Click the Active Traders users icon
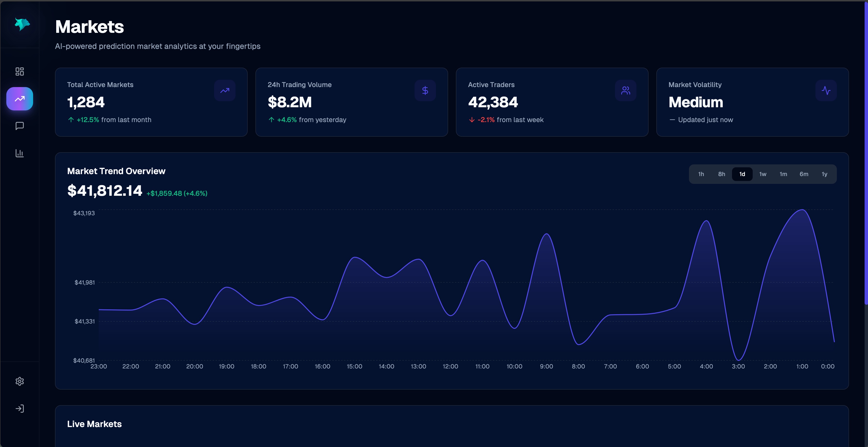Image resolution: width=868 pixels, height=447 pixels. [625, 90]
